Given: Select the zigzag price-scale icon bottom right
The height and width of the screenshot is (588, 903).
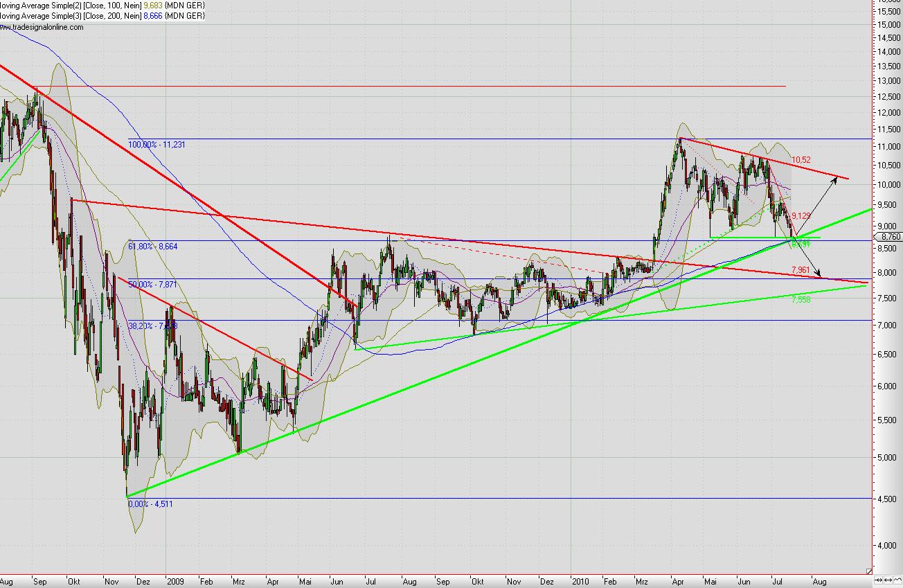Looking at the screenshot, I should coord(898,580).
